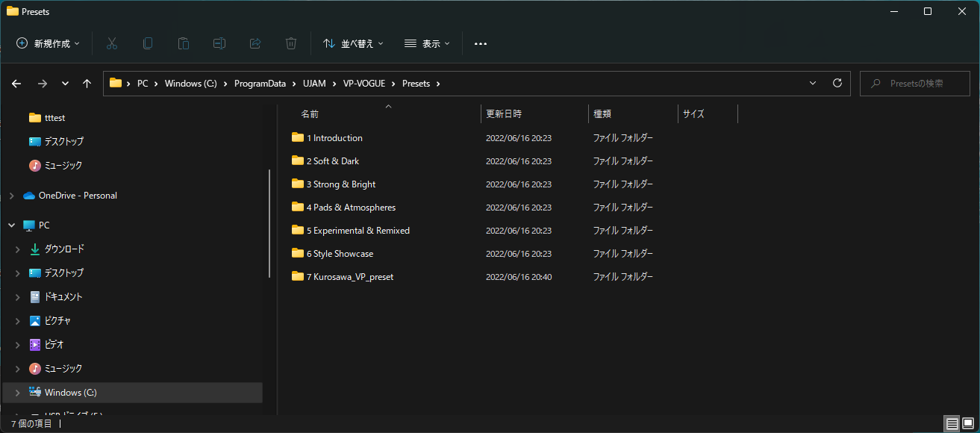Select ミュージック under PC in tree
Screen dimensions: 980x433
click(x=63, y=369)
